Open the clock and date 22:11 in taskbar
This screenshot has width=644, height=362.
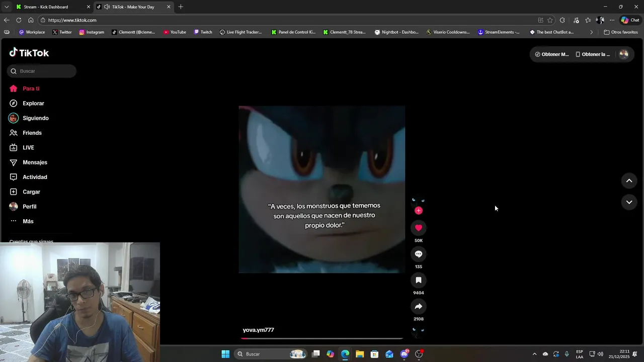(x=619, y=354)
